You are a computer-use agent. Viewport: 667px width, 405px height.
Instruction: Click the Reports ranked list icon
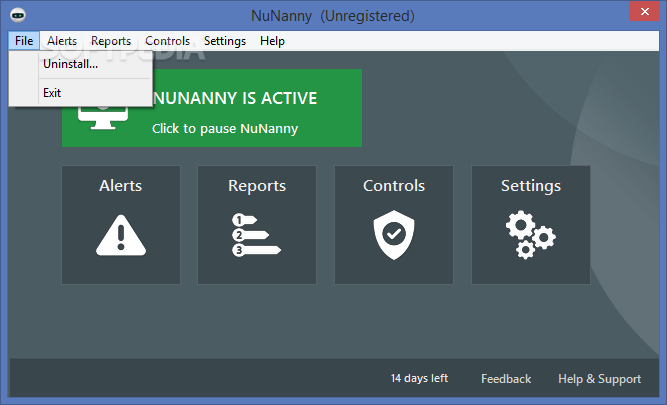(x=257, y=235)
